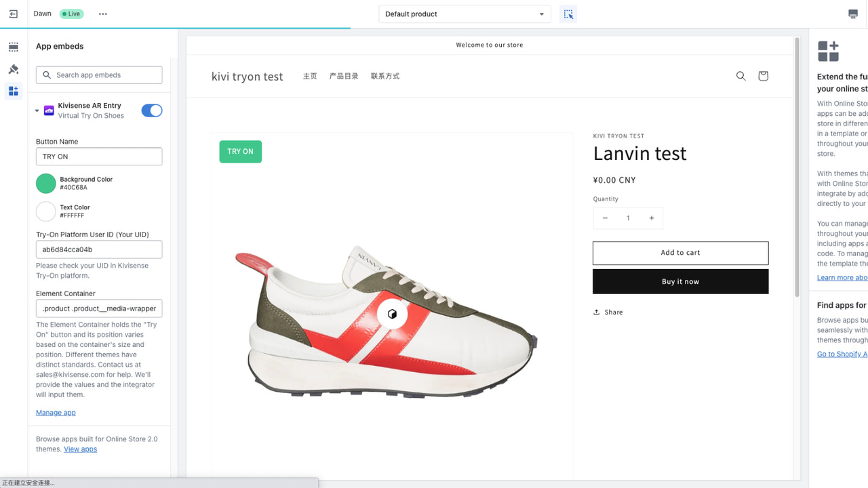The height and width of the screenshot is (488, 868).
Task: Click the green TRY ON button
Action: point(240,152)
